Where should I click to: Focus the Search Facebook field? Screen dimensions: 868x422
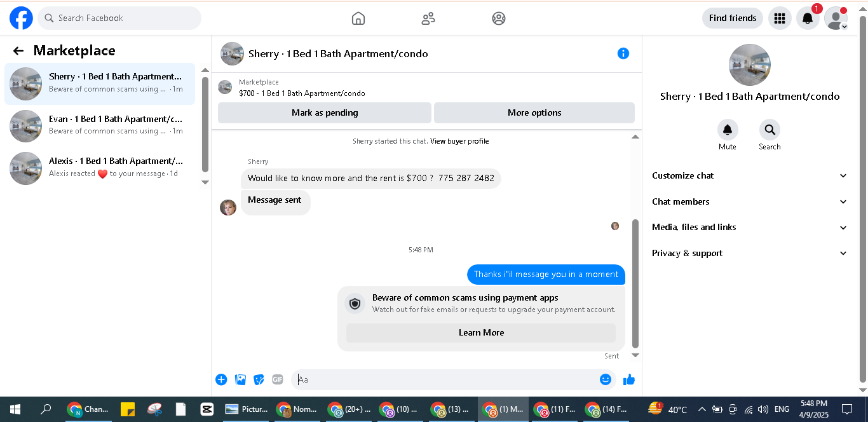coord(119,18)
